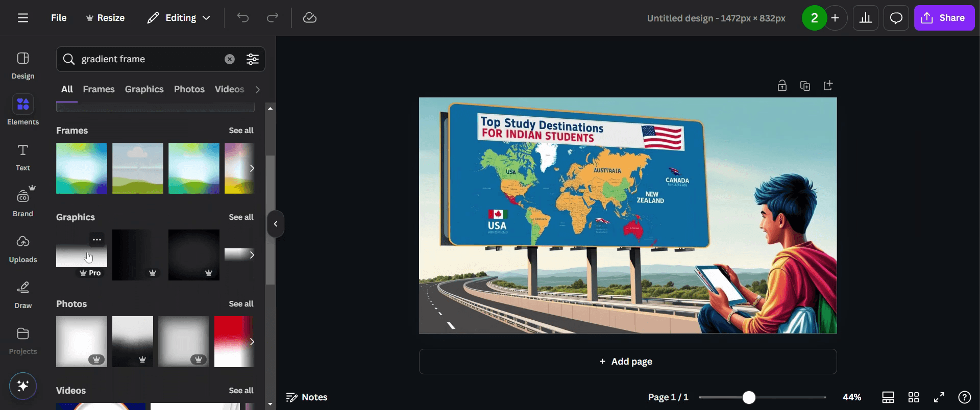980x410 pixels.
Task: Select the cloud landscape frame thumbnail
Action: pos(138,168)
